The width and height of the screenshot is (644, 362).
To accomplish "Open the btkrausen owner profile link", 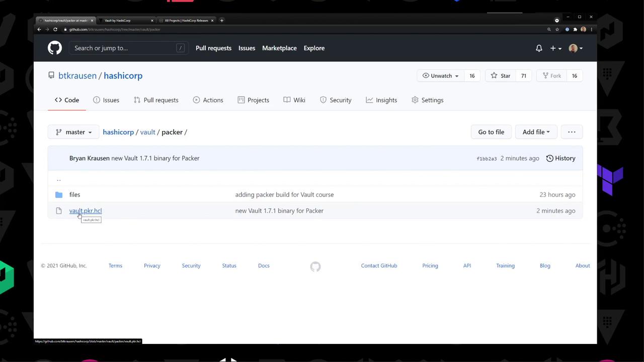I will point(77,75).
